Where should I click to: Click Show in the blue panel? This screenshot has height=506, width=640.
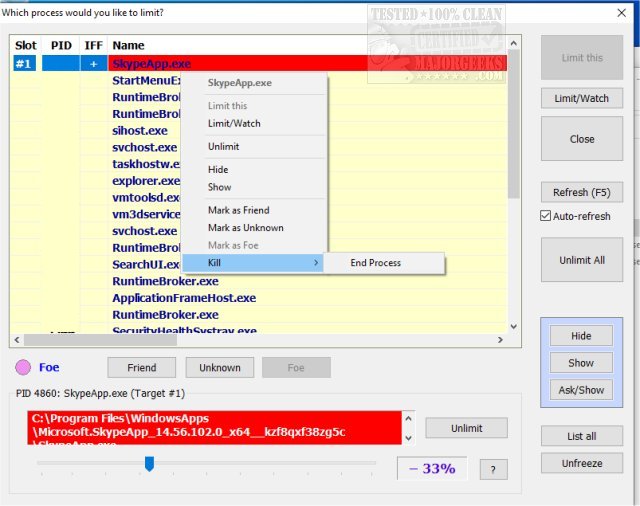pyautogui.click(x=581, y=363)
